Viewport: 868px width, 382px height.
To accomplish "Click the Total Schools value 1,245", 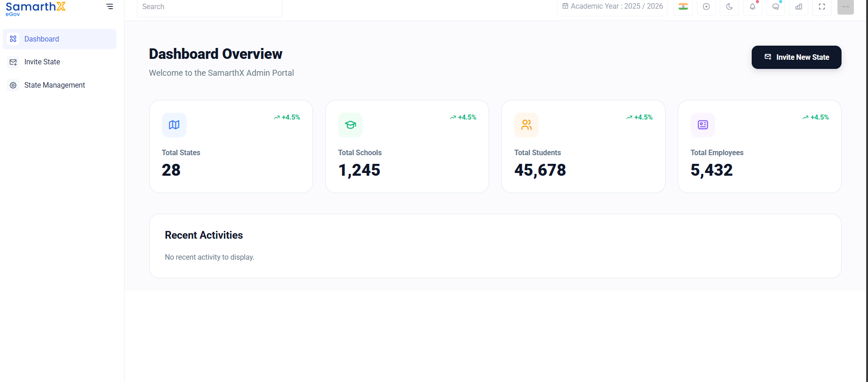I will tap(359, 170).
